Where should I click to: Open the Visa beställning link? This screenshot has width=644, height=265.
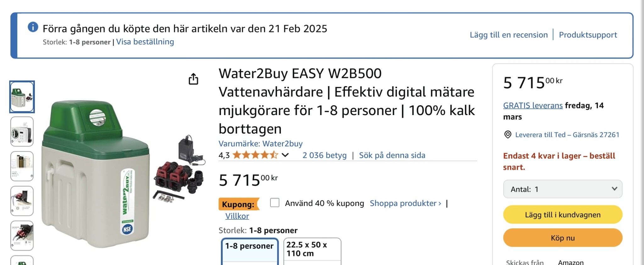145,42
